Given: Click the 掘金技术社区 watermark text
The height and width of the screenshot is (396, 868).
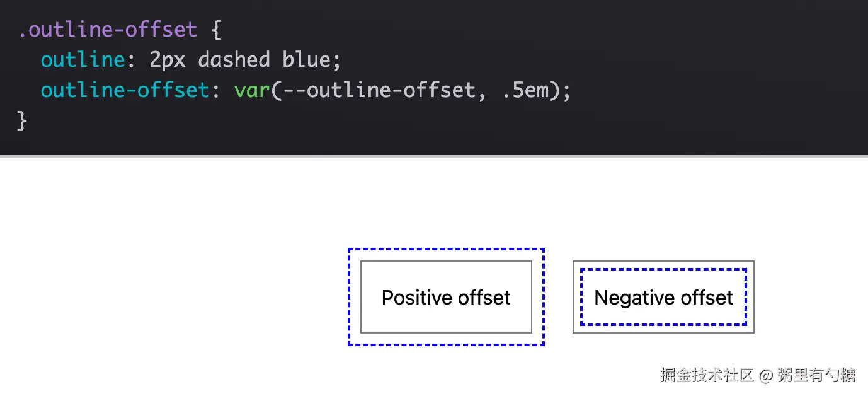Looking at the screenshot, I should pos(707,375).
